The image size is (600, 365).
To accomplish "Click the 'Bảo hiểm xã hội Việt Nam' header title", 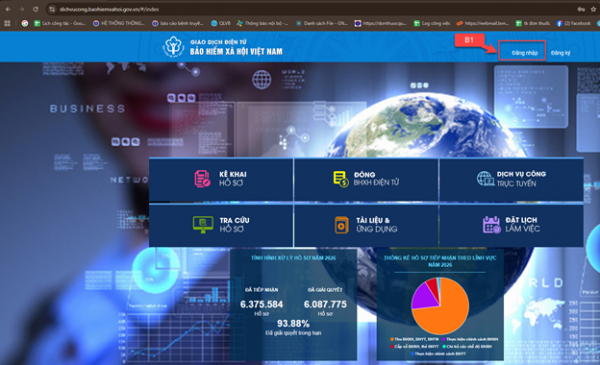I will coord(236,51).
